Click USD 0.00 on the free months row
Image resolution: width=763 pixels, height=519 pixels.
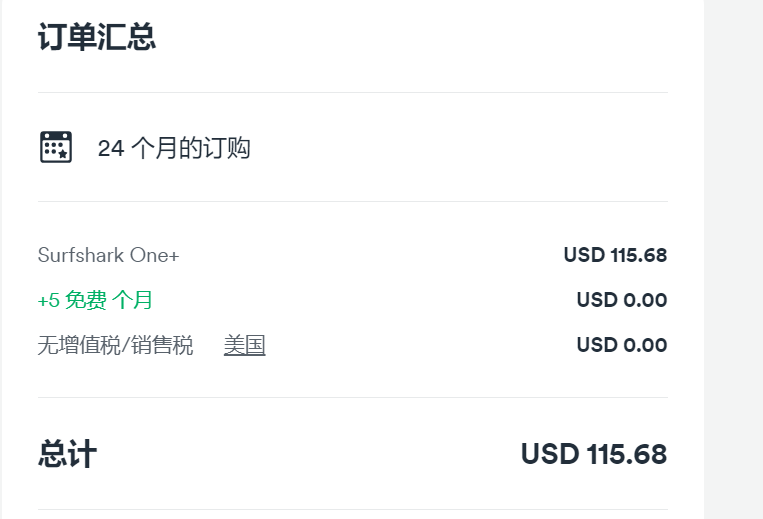click(621, 300)
